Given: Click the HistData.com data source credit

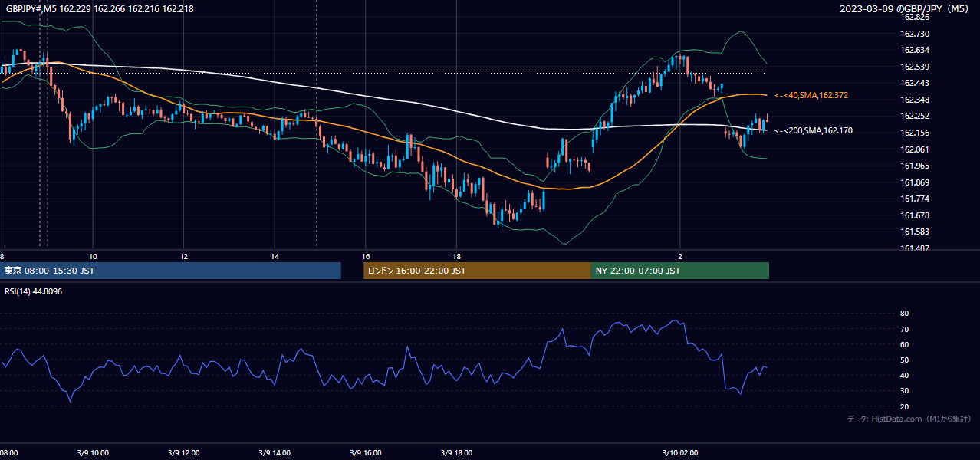Looking at the screenshot, I should (x=909, y=419).
